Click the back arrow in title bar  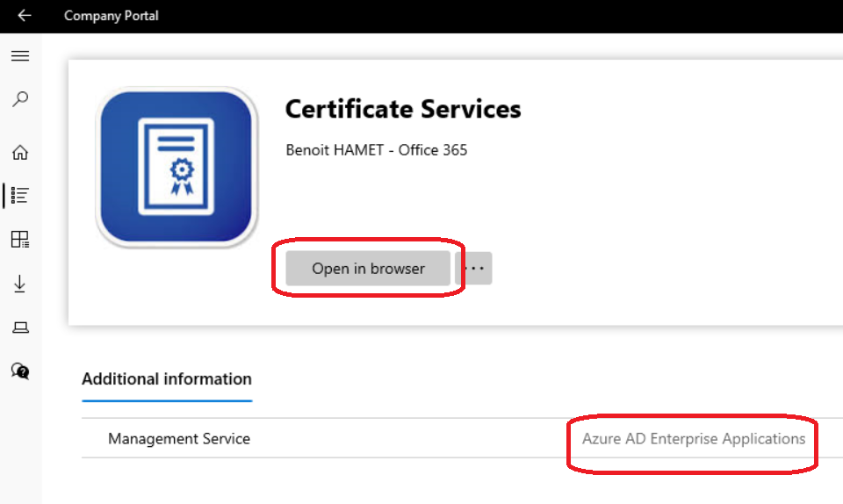click(24, 16)
